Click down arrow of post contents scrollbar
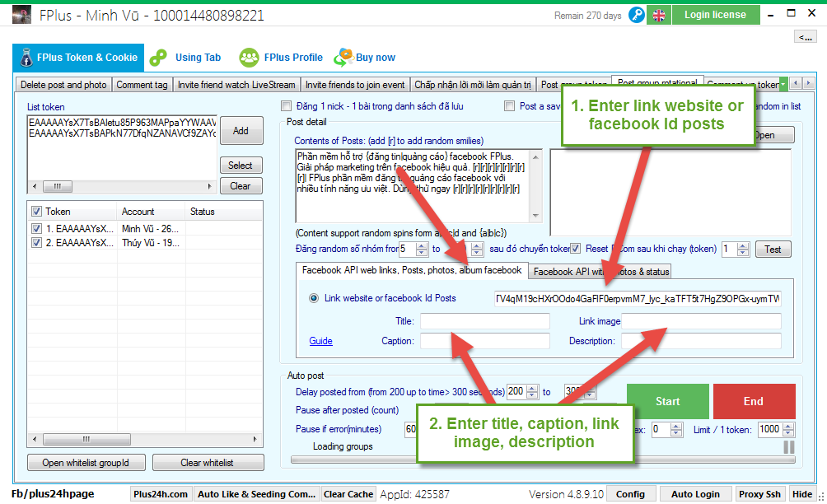The height and width of the screenshot is (504, 827). click(x=536, y=215)
